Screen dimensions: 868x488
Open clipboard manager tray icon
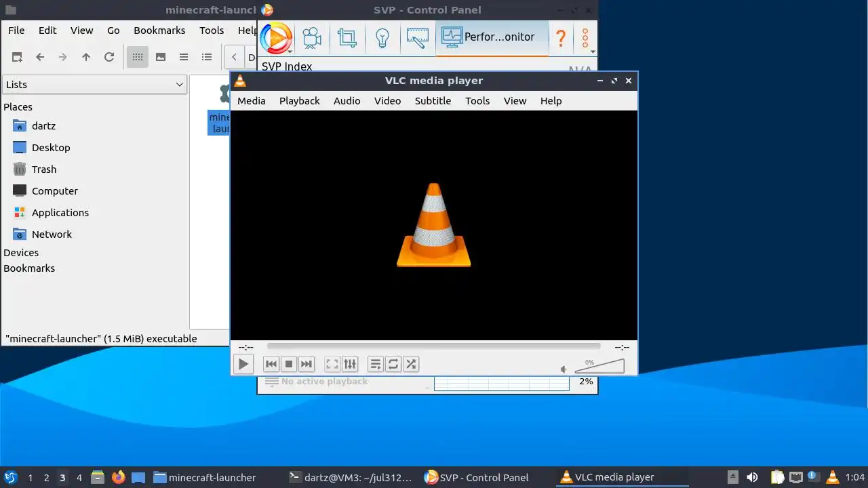777,477
